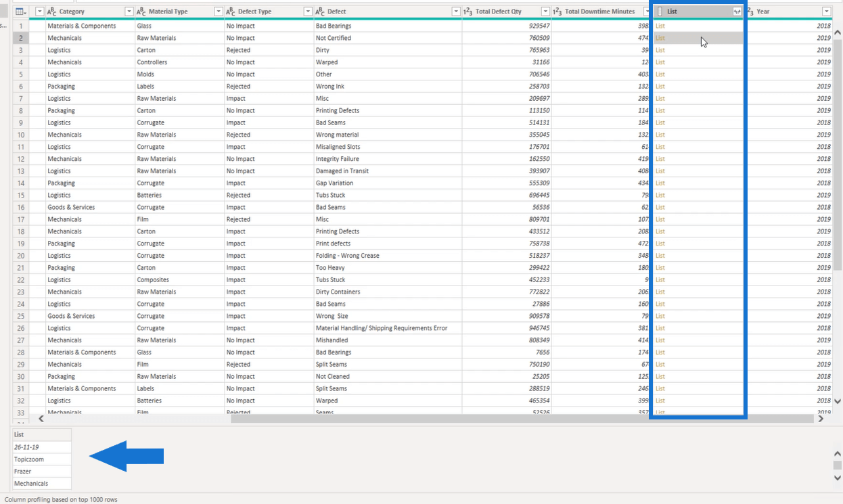Screen dimensions: 843x504
Task: Open the Defect Type column filter dropdown
Action: click(x=308, y=12)
